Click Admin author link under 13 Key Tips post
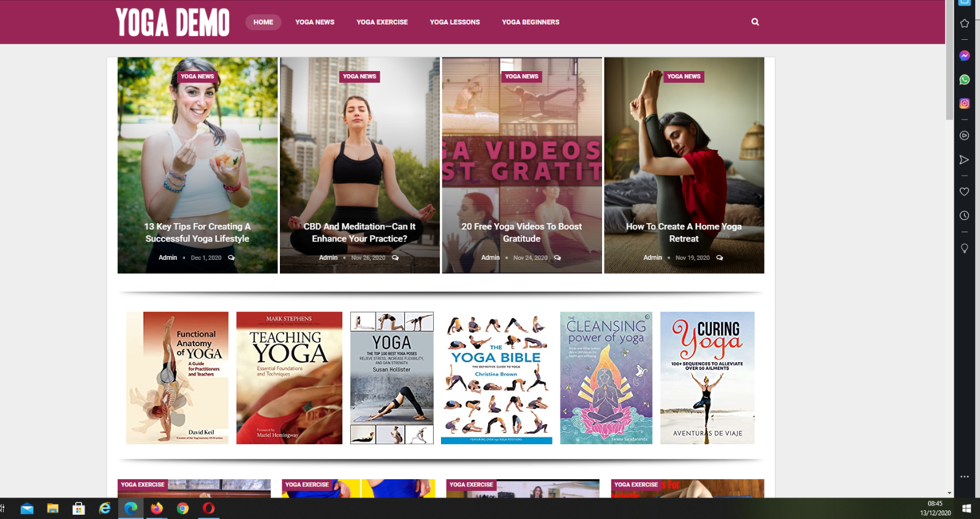Viewport: 980px width, 519px height. tap(168, 258)
